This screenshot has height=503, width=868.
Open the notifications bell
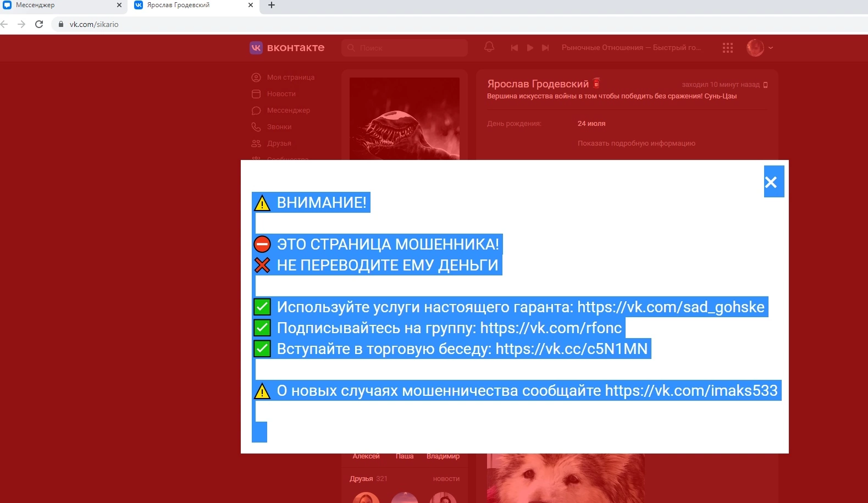489,47
